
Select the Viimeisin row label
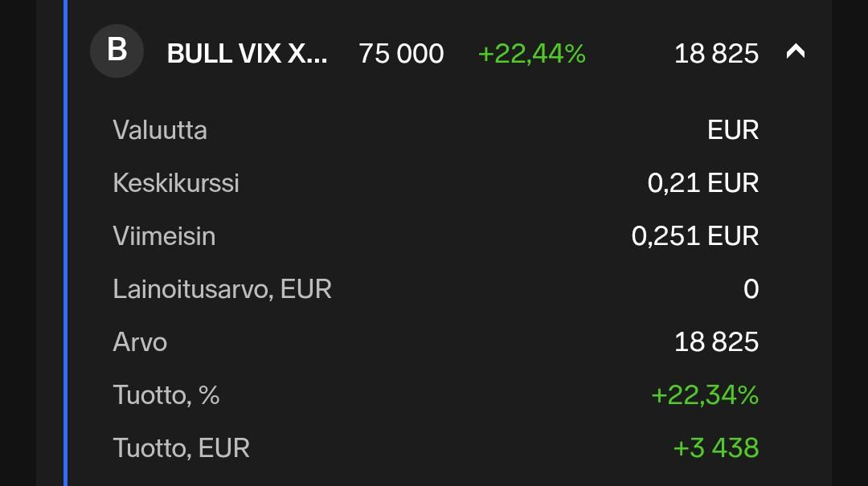164,236
